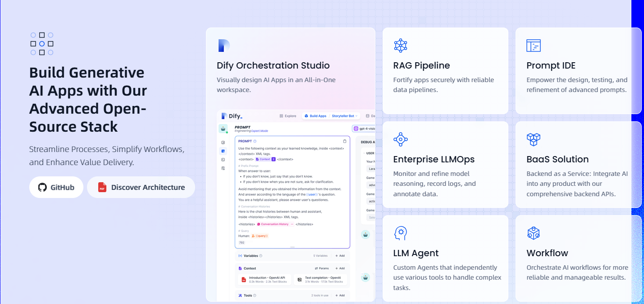Click the "2 tools in use" label
This screenshot has height=304, width=644.
click(320, 295)
